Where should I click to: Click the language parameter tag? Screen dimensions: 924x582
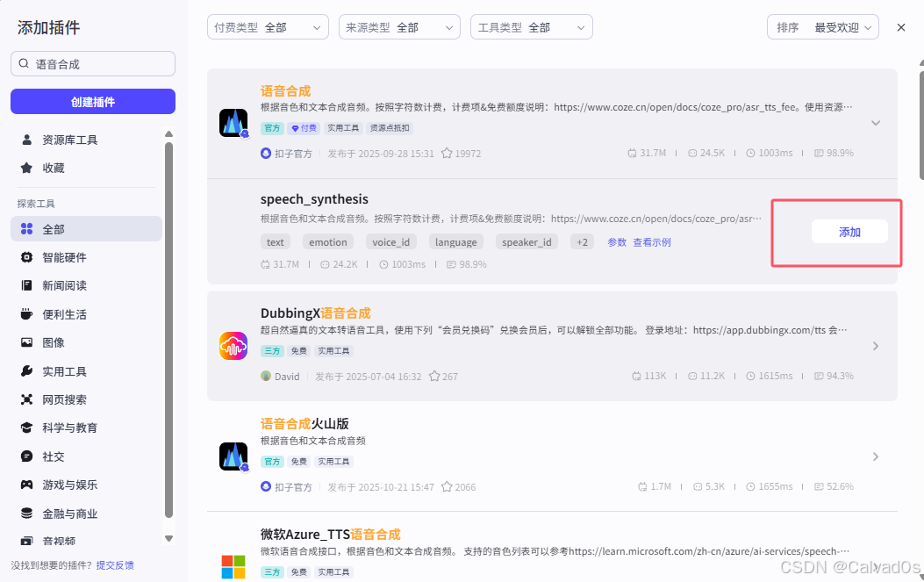[456, 241]
